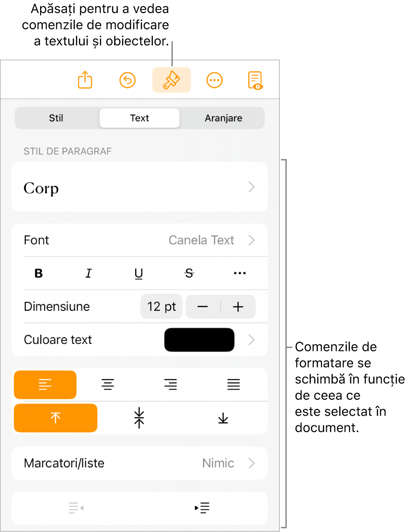Tap the Share icon in the toolbar
418x532 pixels.
[85, 80]
